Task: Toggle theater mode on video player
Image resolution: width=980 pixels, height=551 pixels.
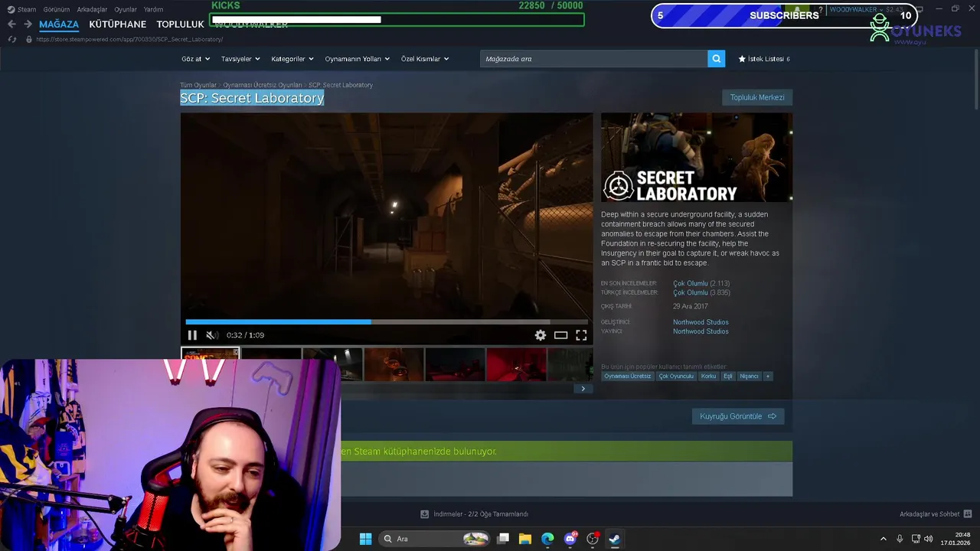Action: click(x=561, y=335)
